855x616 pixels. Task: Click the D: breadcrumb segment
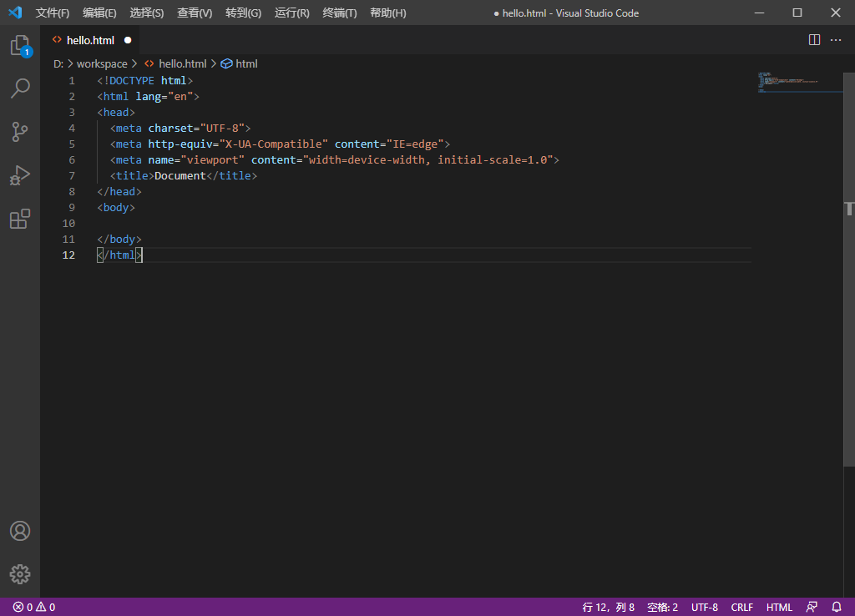click(x=58, y=63)
